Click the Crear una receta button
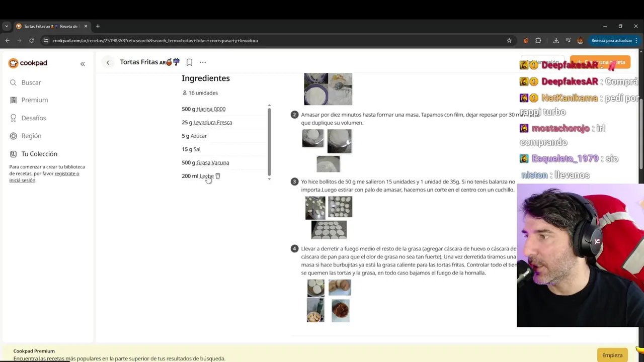 tap(600, 62)
